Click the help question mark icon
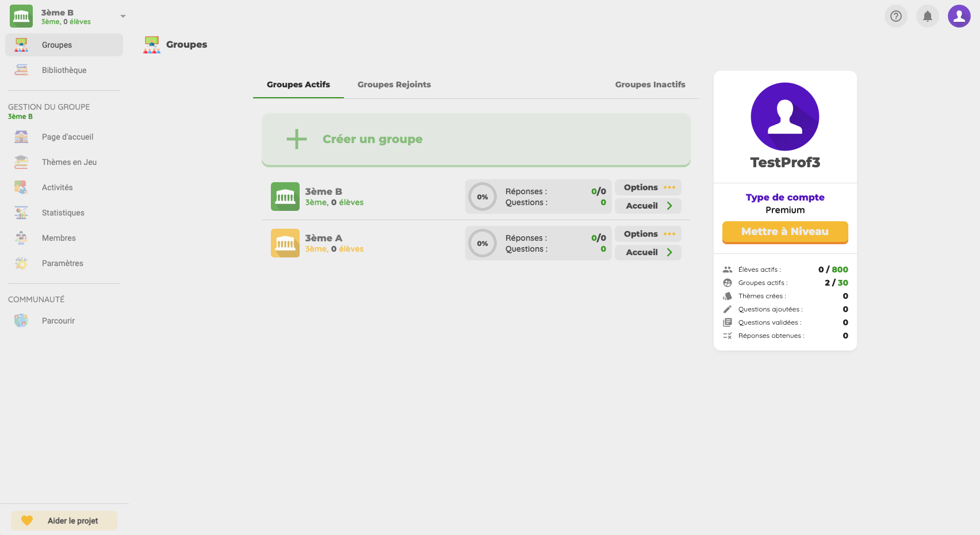The width and height of the screenshot is (980, 535). coord(895,16)
